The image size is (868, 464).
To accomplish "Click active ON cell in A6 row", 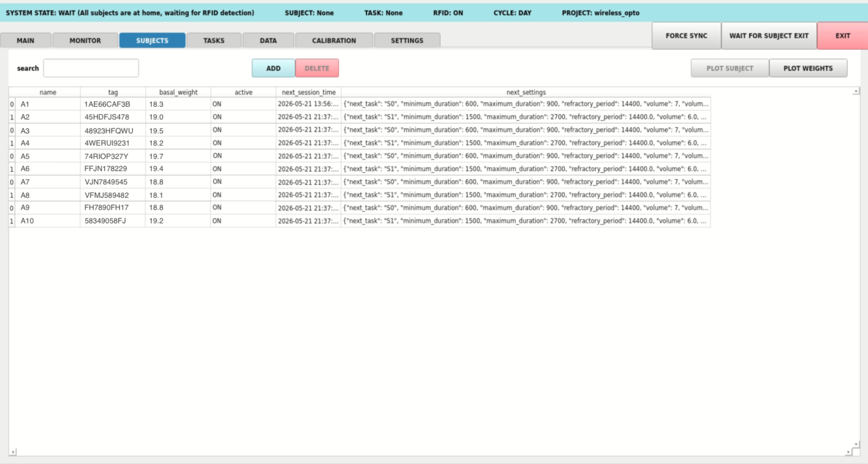I will coord(243,169).
